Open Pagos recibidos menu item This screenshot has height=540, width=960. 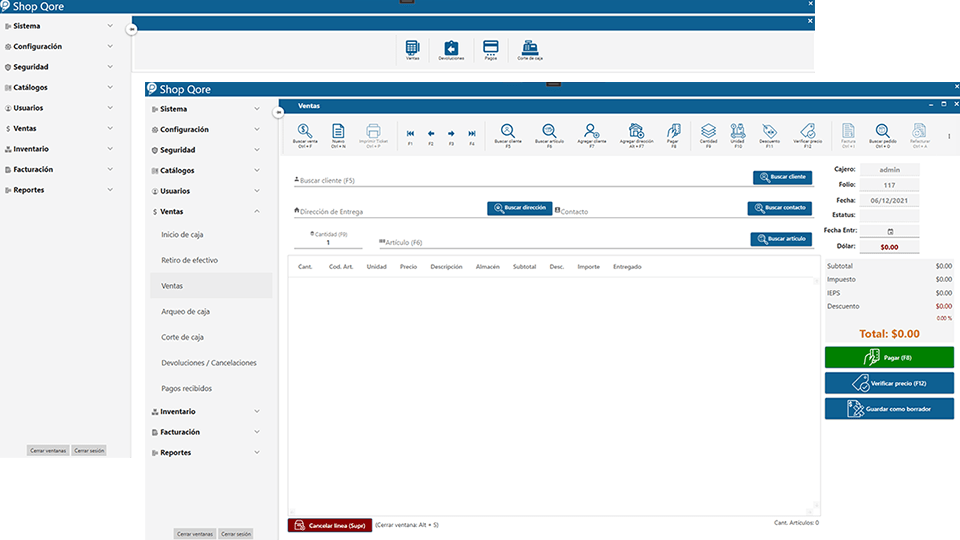point(211,389)
